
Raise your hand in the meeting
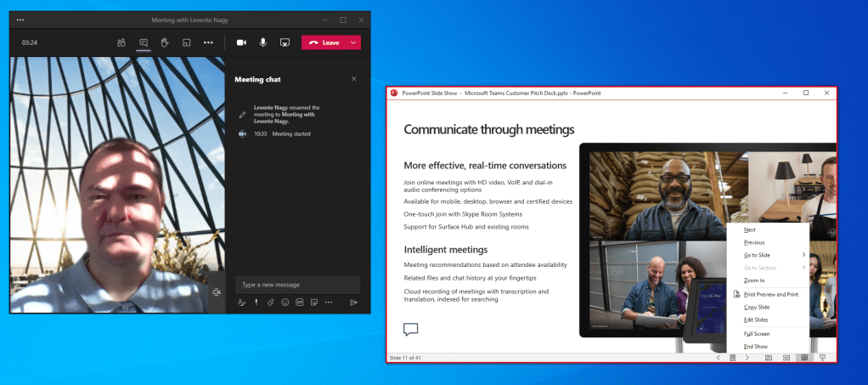[x=165, y=42]
